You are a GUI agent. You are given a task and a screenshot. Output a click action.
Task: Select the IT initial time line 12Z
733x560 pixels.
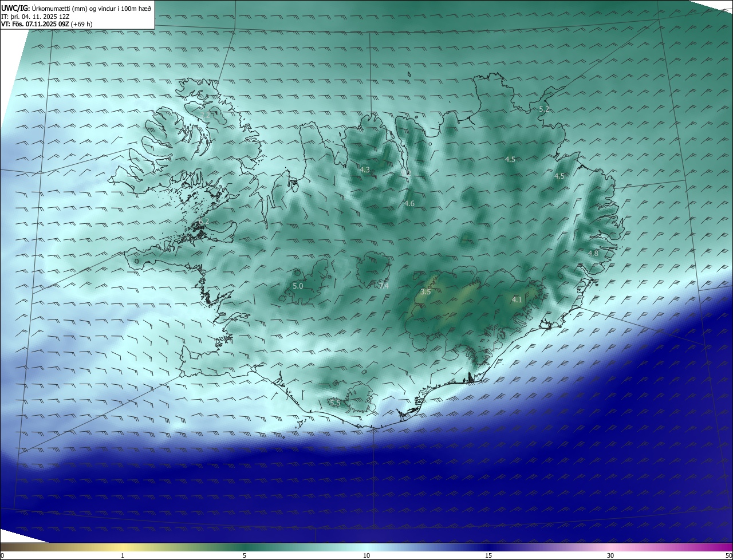click(x=36, y=16)
